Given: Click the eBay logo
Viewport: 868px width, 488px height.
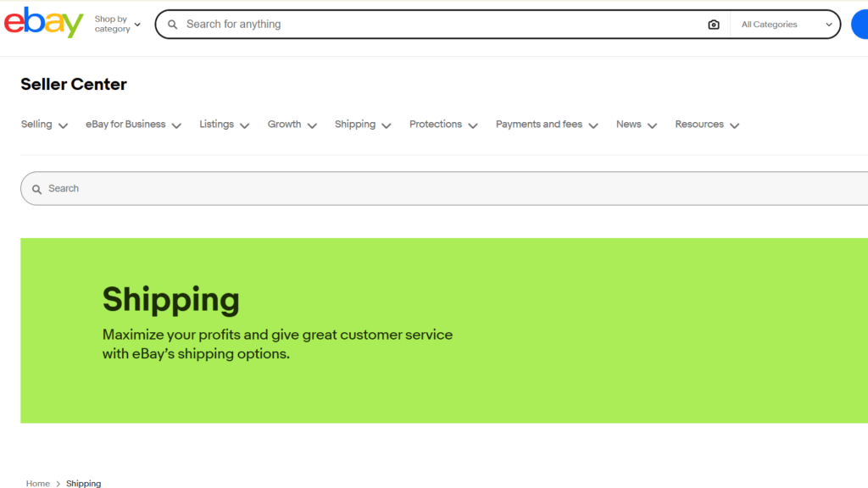Looking at the screenshot, I should coord(44,23).
